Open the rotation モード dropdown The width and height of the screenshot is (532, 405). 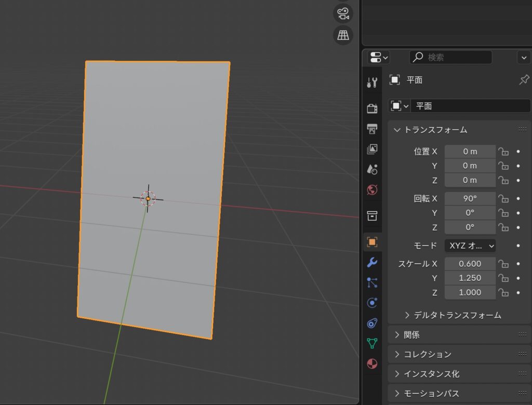tap(470, 246)
